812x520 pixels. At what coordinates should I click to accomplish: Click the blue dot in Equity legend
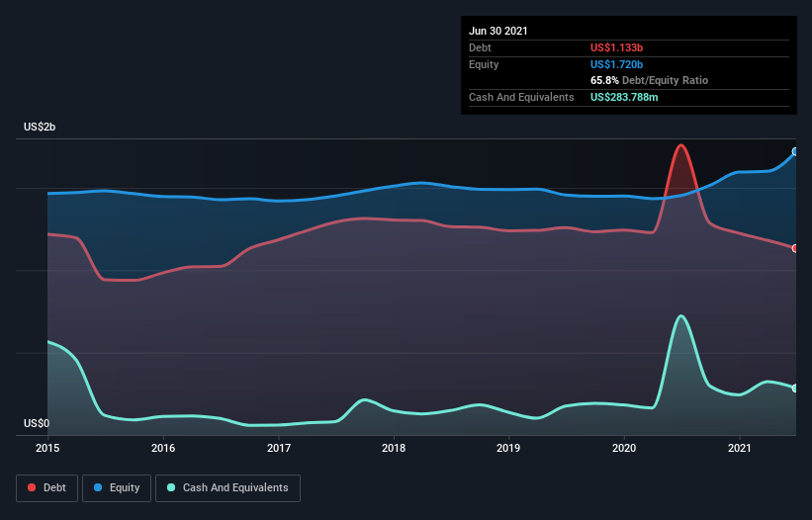click(x=98, y=487)
